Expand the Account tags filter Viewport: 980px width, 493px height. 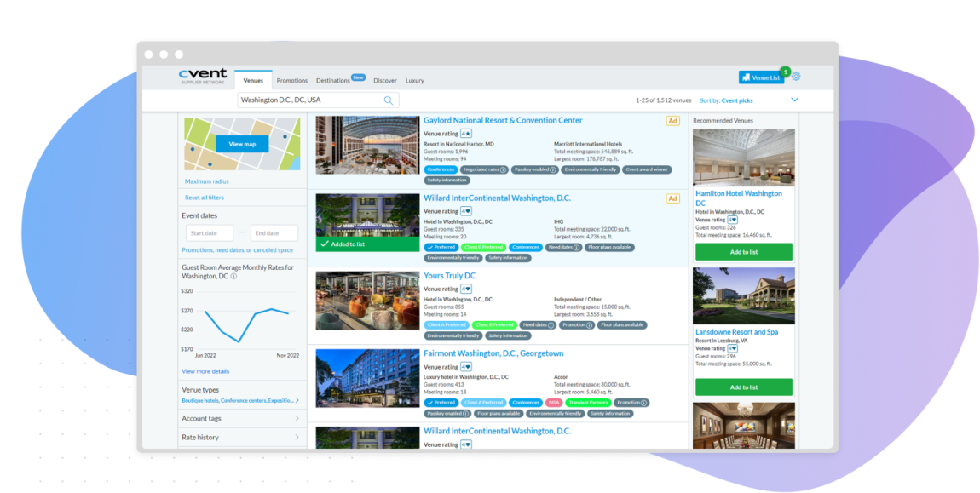[242, 418]
